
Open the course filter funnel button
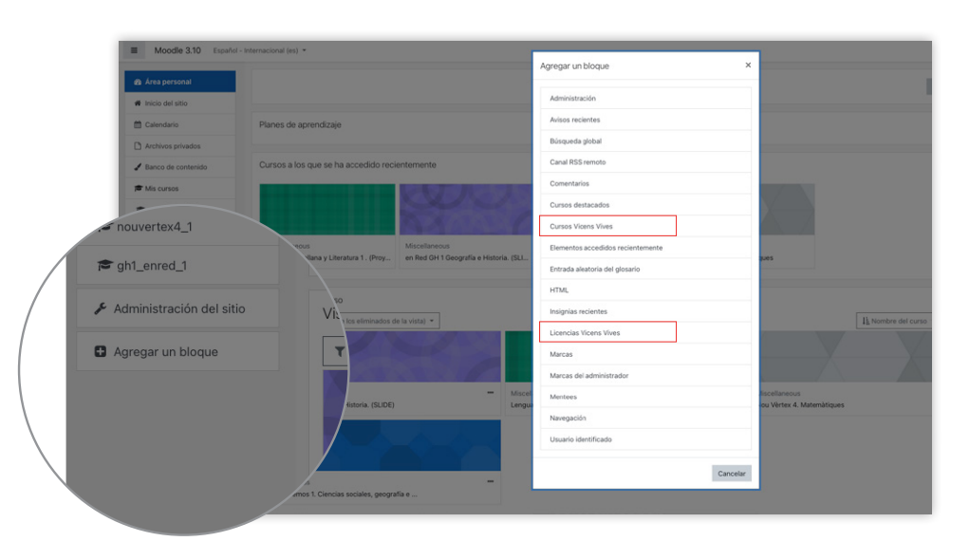(x=338, y=351)
